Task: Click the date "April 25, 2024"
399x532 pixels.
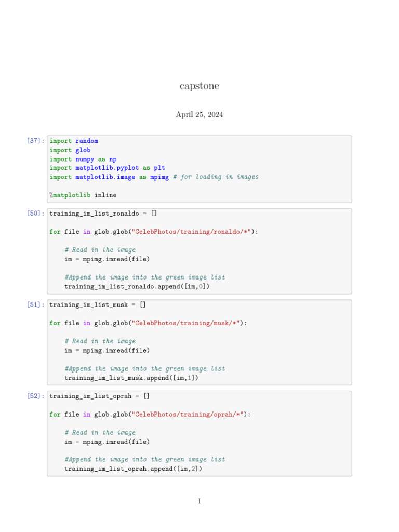Action: 199,115
